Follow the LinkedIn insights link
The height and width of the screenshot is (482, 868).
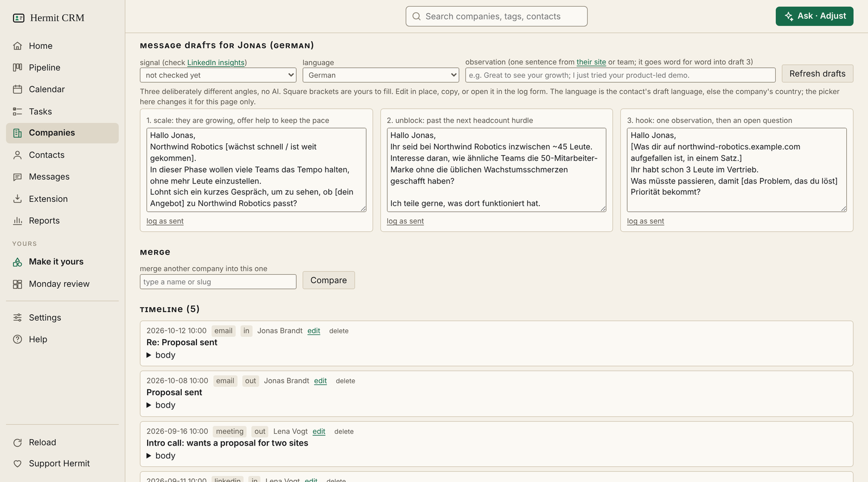click(x=216, y=62)
